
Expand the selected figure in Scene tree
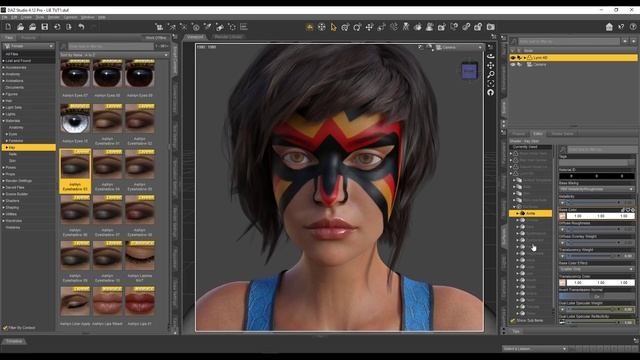pyautogui.click(x=525, y=58)
